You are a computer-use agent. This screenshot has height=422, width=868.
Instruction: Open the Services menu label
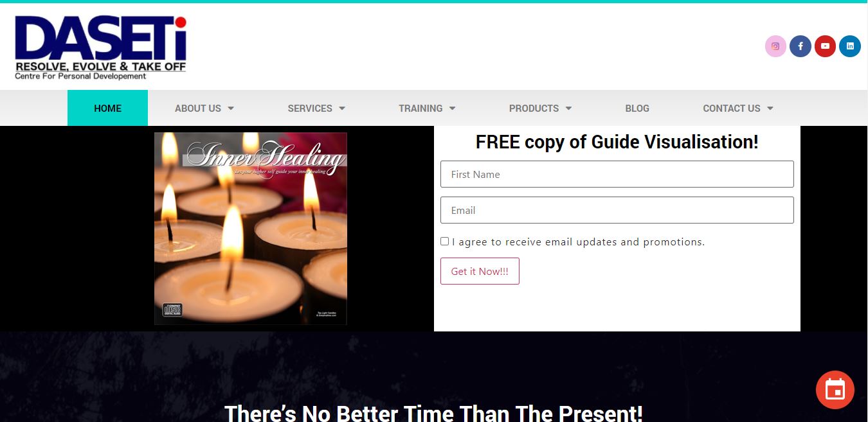click(310, 109)
